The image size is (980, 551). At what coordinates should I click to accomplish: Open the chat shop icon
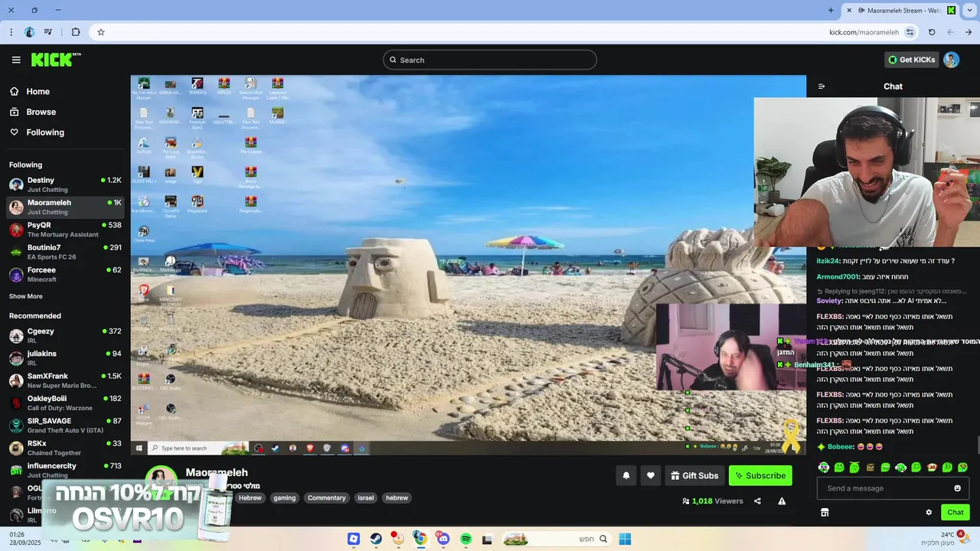click(x=825, y=513)
